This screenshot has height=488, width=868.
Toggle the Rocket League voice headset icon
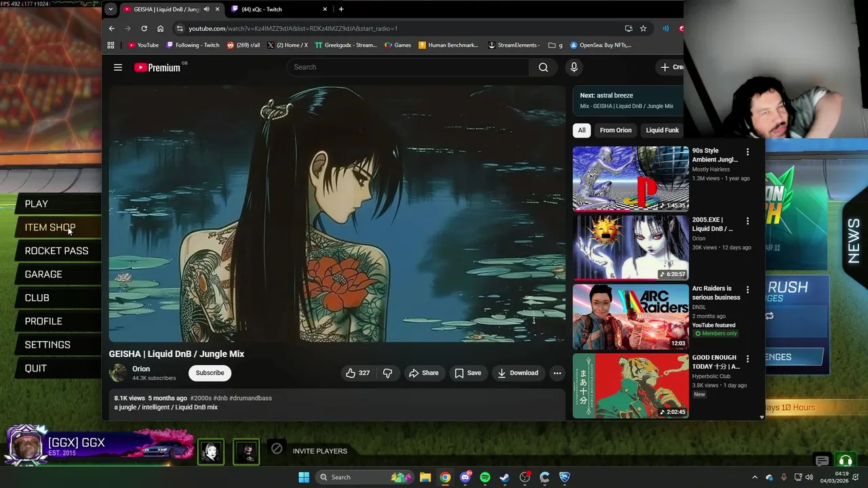click(x=845, y=462)
